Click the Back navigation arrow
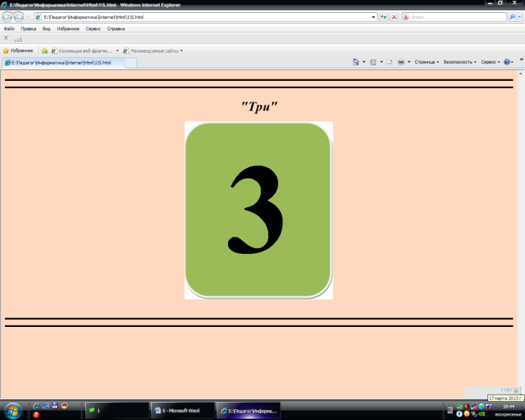The width and height of the screenshot is (525, 420). pyautogui.click(x=7, y=17)
